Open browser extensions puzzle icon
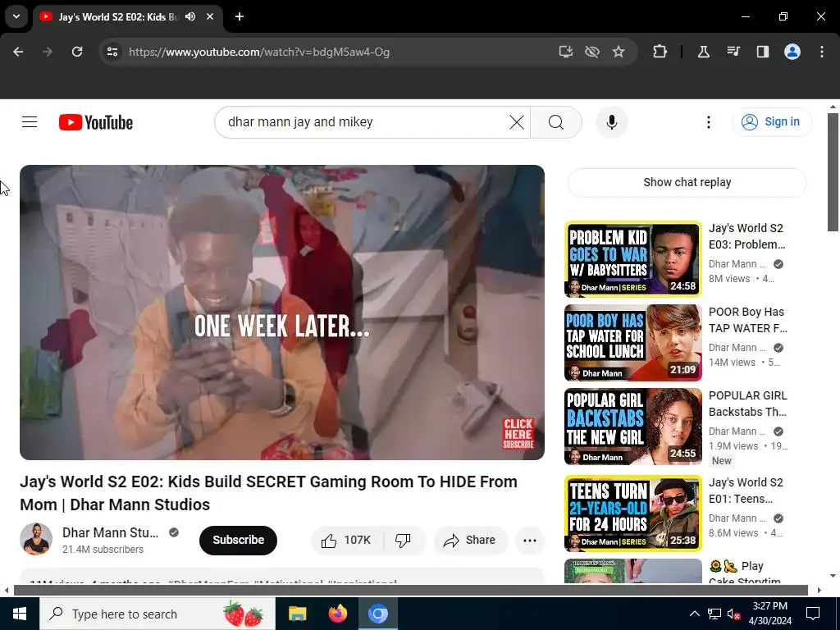This screenshot has width=840, height=630. click(x=660, y=52)
